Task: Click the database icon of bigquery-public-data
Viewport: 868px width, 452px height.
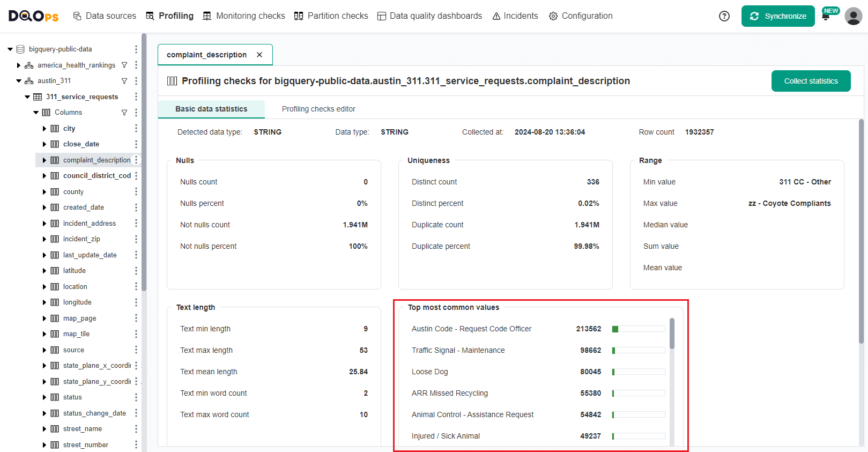Action: coord(20,49)
